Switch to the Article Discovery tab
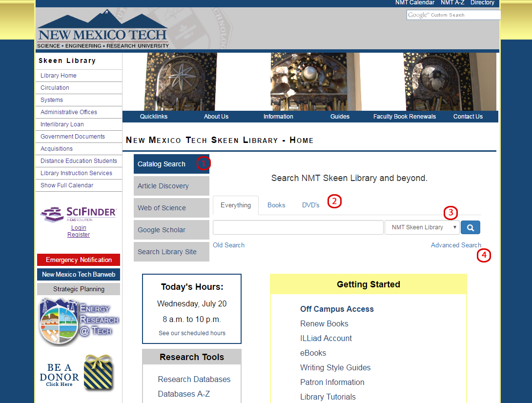This screenshot has height=403, width=532. (171, 186)
